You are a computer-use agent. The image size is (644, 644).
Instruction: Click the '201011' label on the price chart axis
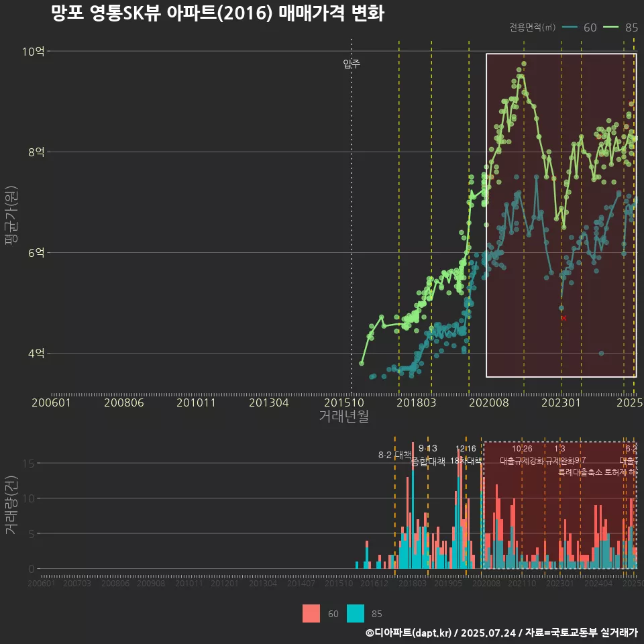[x=197, y=402]
